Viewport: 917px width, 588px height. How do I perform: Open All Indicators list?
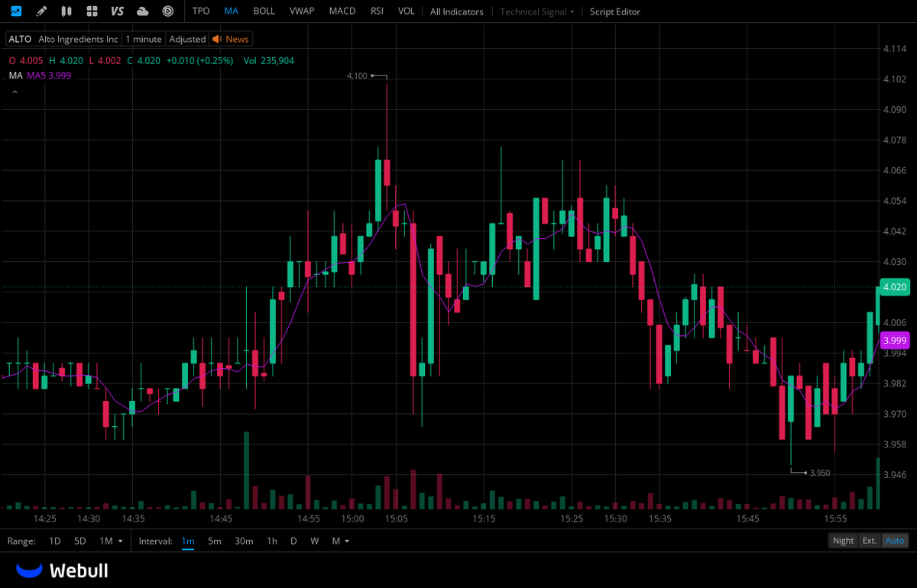[x=457, y=11]
